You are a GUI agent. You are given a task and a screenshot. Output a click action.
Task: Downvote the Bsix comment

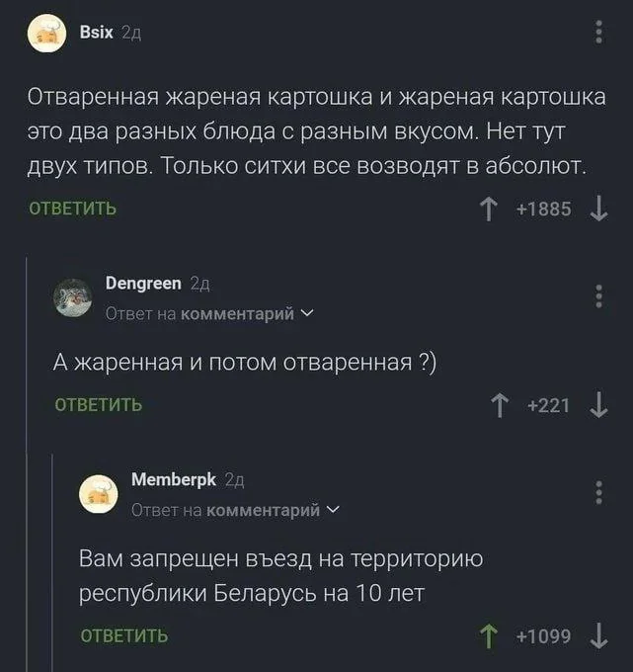pos(597,208)
